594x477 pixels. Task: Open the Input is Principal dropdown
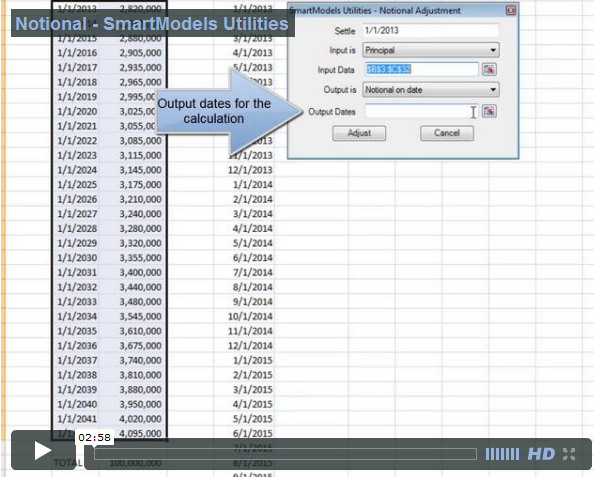[x=431, y=50]
